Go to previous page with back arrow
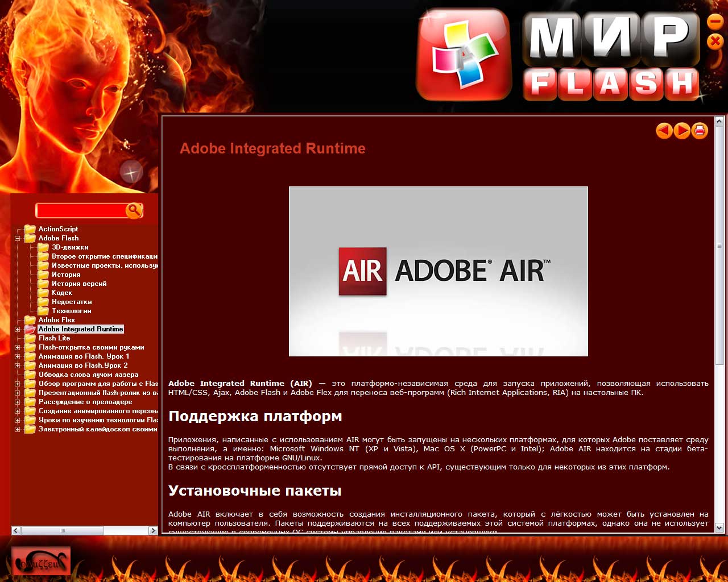The width and height of the screenshot is (728, 582). (x=664, y=131)
